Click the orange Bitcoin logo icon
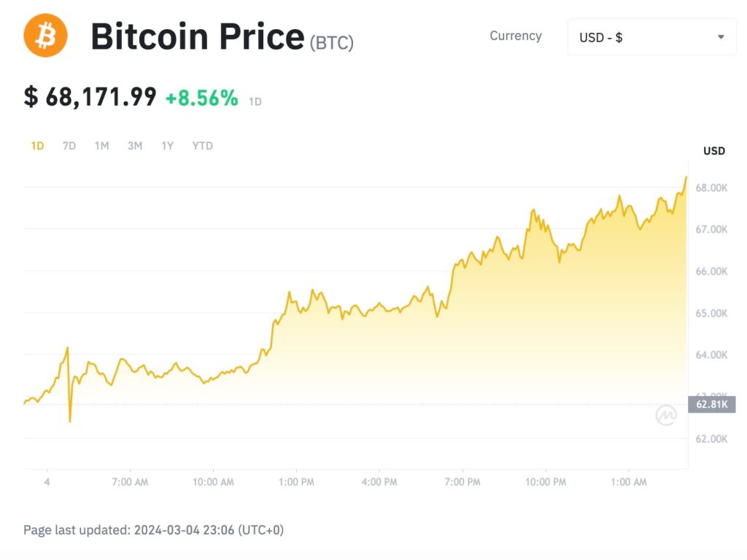Image resolution: width=747 pixels, height=560 pixels. point(45,36)
